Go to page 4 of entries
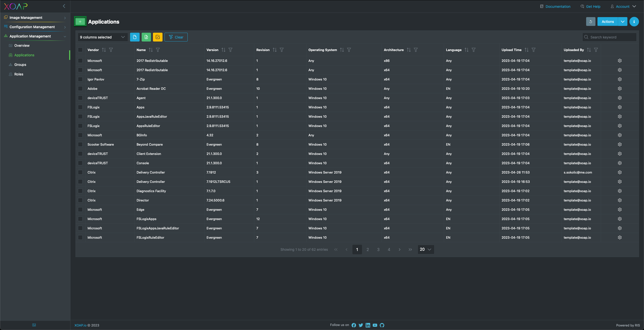The image size is (644, 330). click(x=389, y=250)
